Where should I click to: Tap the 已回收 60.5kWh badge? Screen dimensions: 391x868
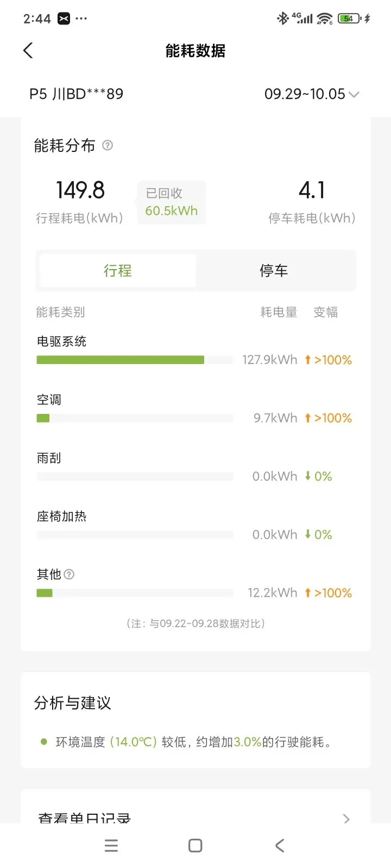[x=171, y=202]
